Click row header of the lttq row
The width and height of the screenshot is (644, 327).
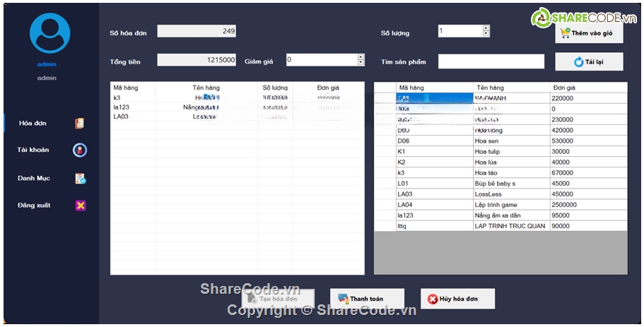pyautogui.click(x=385, y=226)
